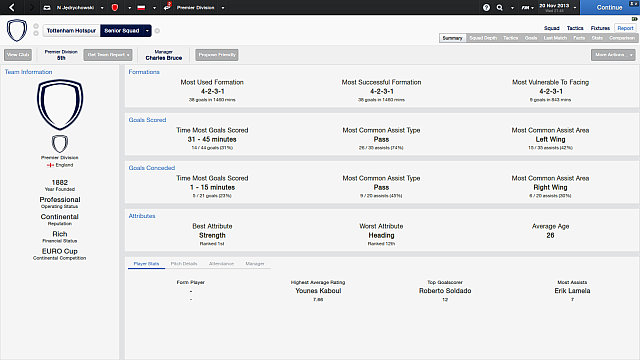This screenshot has width=640, height=360.
Task: Click the View Club button
Action: click(18, 55)
